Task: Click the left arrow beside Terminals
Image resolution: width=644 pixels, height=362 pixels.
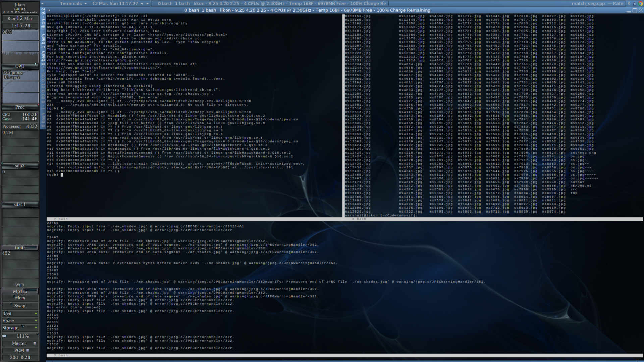Action: coord(42,3)
